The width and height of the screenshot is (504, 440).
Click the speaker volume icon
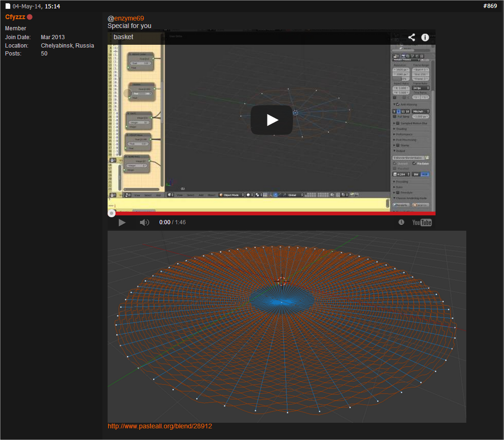click(144, 222)
